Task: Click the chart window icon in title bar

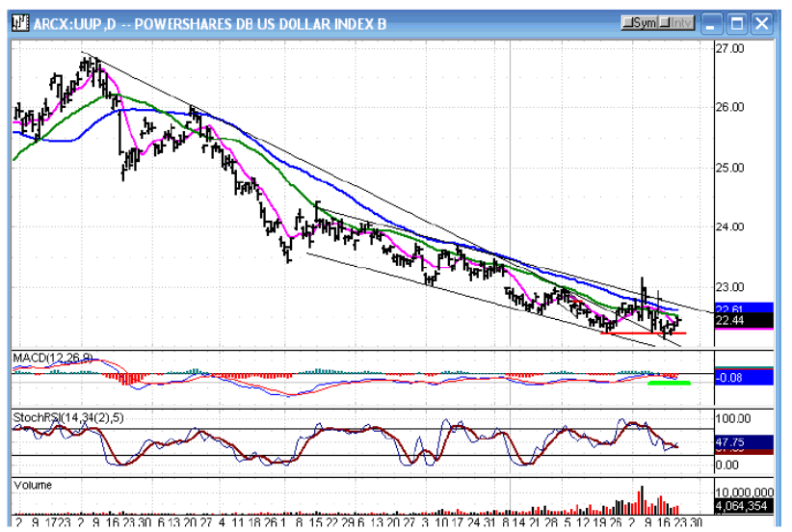Action: click(19, 23)
